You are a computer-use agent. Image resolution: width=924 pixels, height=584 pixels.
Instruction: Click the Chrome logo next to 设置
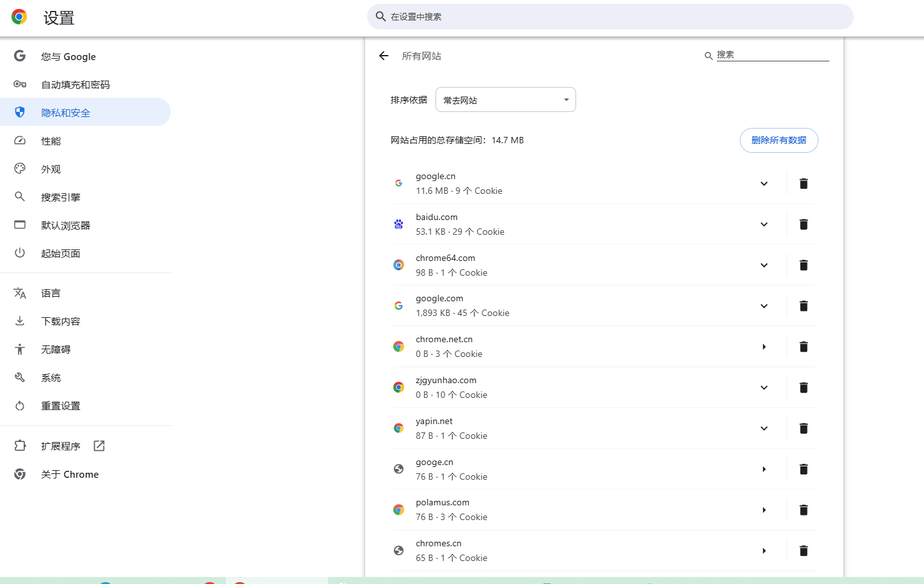coord(19,17)
